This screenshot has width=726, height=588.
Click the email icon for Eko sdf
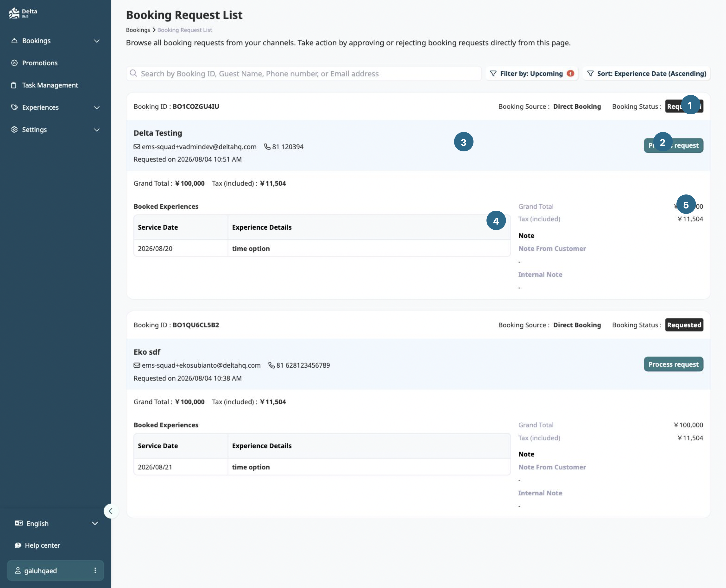pos(137,365)
